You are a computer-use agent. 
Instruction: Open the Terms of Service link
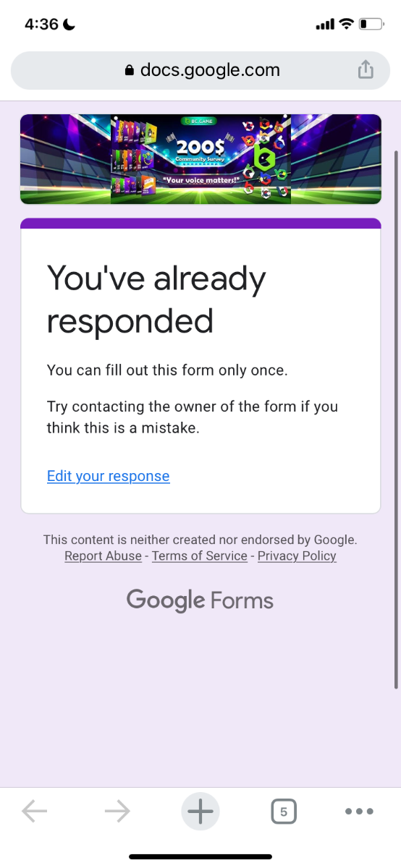tap(200, 556)
